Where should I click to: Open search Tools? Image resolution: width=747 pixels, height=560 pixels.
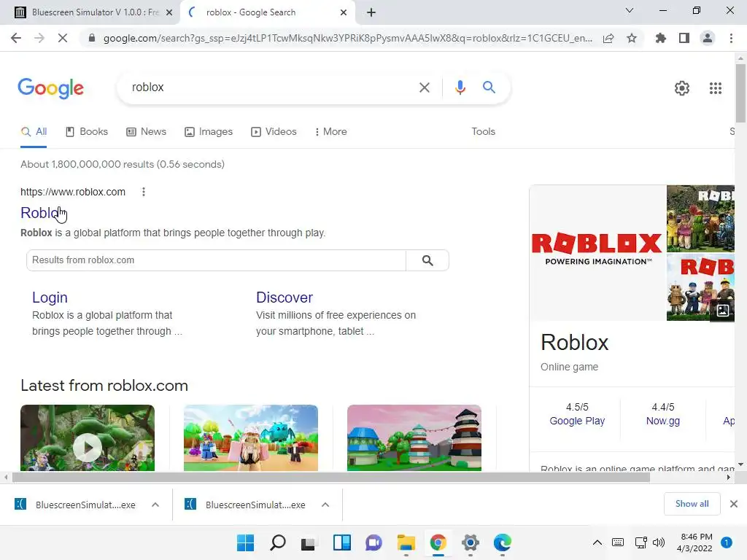483,131
